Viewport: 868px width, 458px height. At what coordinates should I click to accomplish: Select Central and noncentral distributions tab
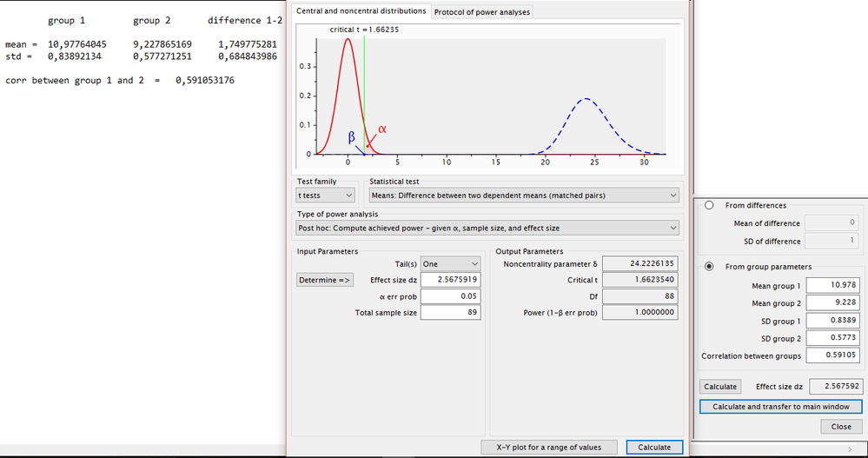(361, 10)
